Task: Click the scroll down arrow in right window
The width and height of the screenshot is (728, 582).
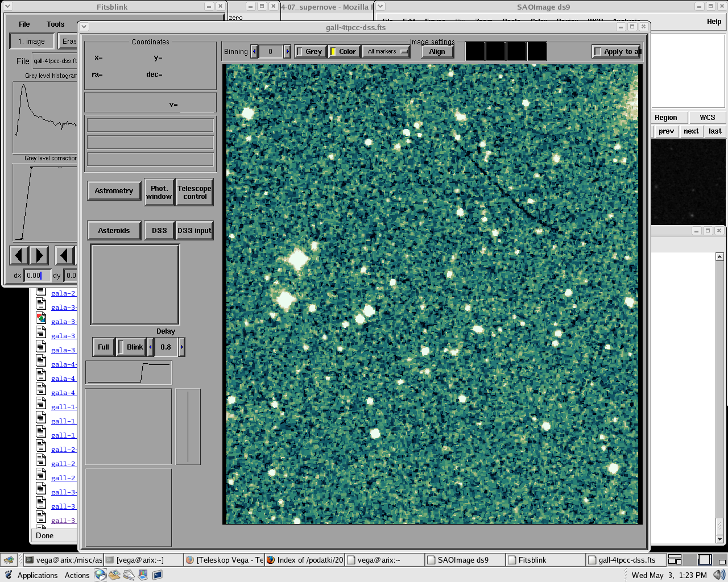Action: pos(719,539)
